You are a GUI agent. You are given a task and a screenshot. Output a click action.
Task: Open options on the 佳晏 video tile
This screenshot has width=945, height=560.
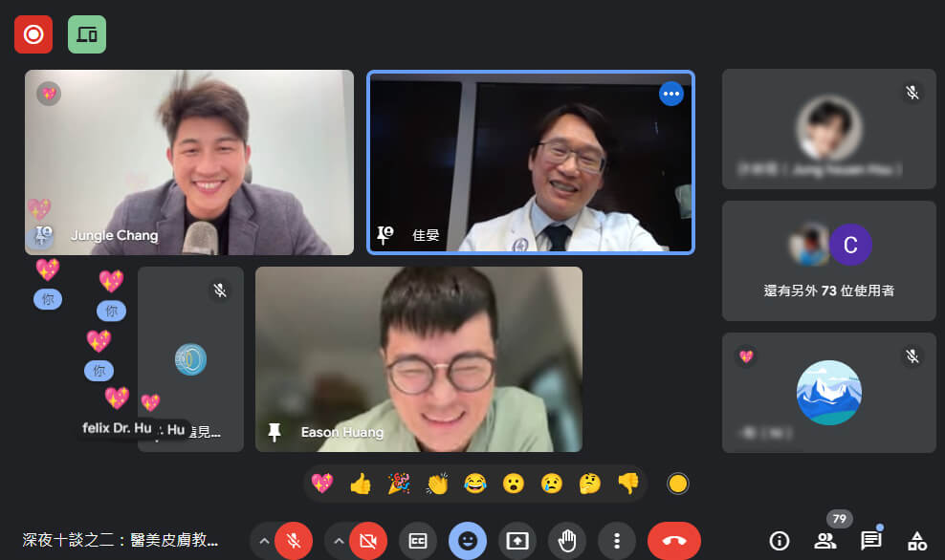[x=671, y=94]
